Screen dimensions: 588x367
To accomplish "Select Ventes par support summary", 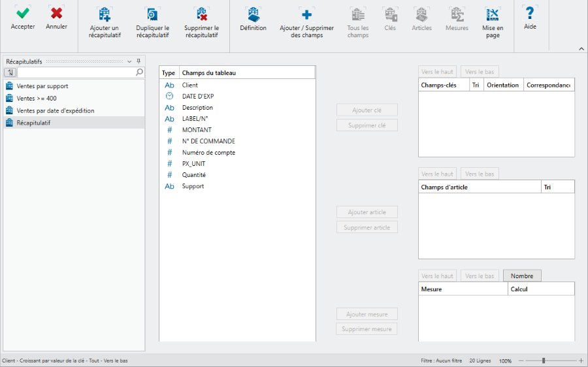I will click(42, 86).
